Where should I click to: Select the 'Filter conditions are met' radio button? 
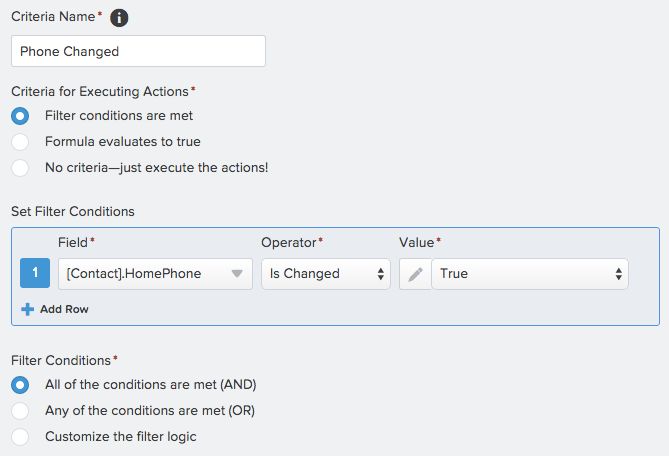coord(20,116)
